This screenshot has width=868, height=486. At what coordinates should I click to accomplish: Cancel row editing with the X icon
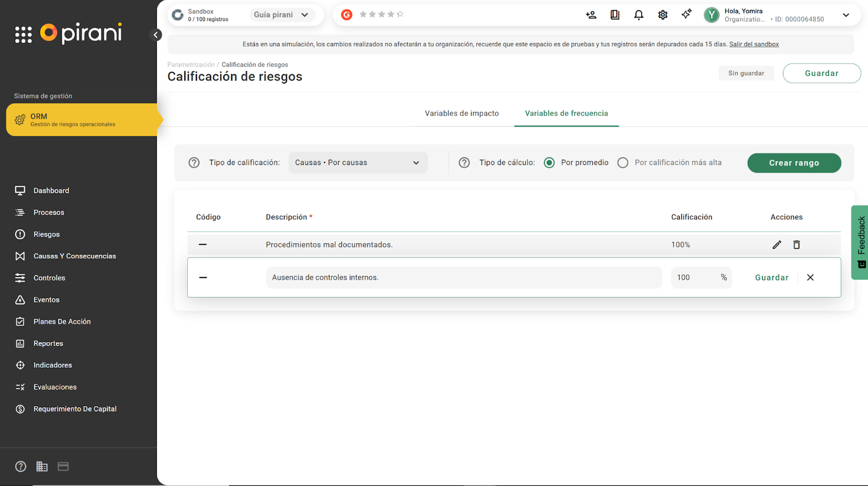coord(810,277)
